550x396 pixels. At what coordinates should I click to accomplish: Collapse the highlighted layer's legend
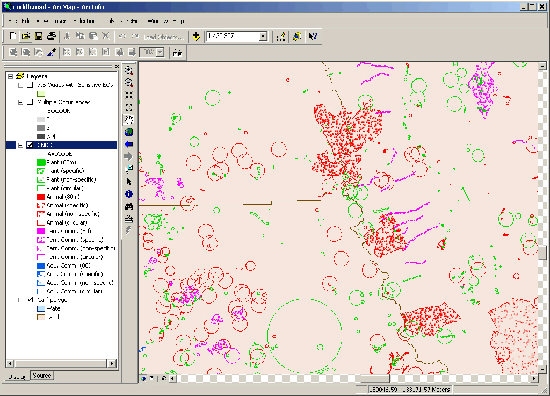tap(20, 145)
